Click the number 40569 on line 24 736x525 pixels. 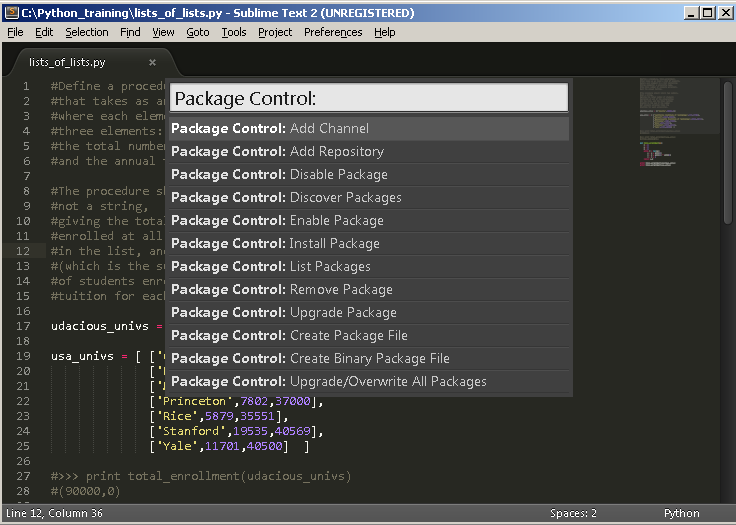(x=292, y=431)
